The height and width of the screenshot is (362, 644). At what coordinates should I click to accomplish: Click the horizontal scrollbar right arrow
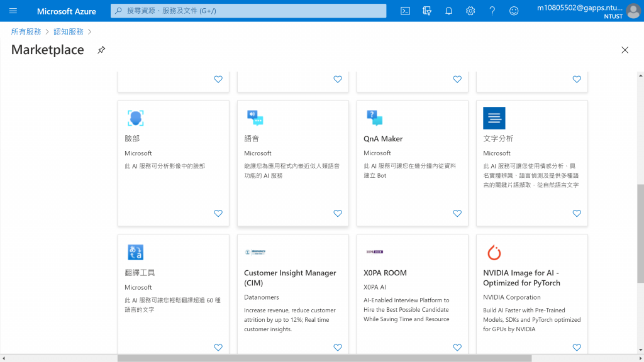click(640, 358)
